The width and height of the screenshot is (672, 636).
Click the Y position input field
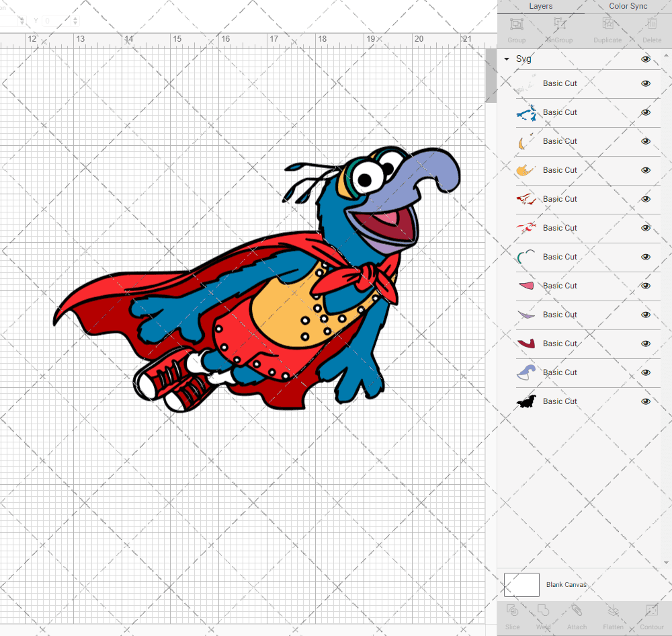[x=56, y=21]
